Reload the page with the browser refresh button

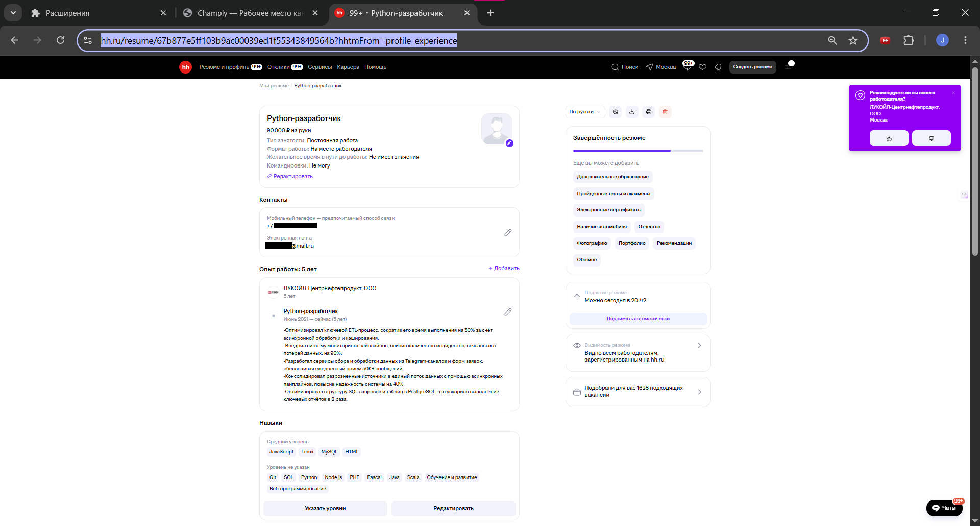(x=60, y=40)
